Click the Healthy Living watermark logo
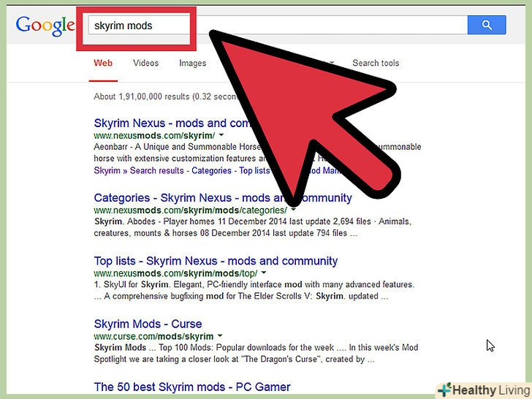Viewport: 532px width, 399px height. (x=482, y=389)
